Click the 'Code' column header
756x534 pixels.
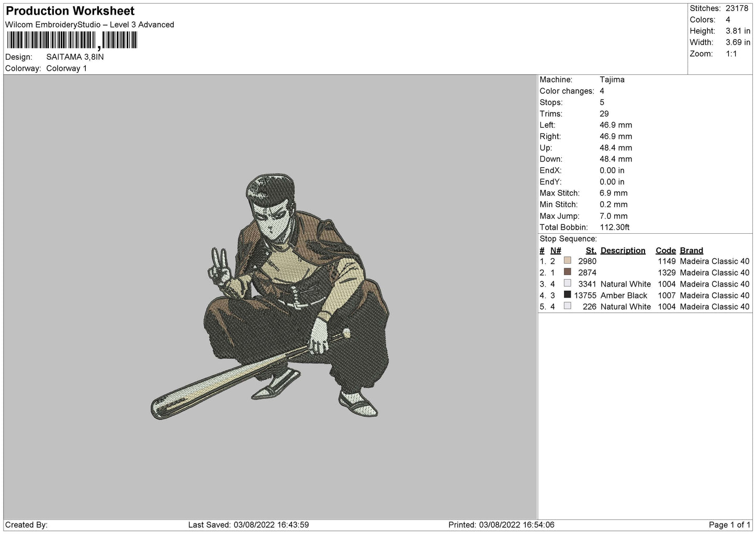(x=666, y=251)
